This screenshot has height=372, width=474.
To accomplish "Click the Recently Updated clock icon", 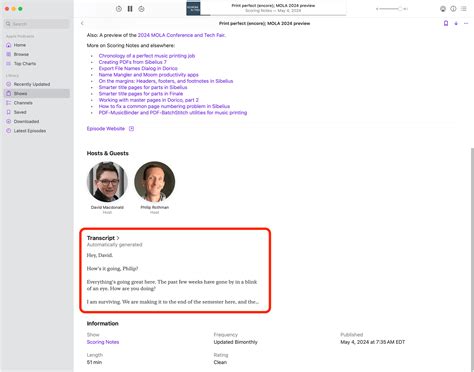I will pyautogui.click(x=9, y=84).
